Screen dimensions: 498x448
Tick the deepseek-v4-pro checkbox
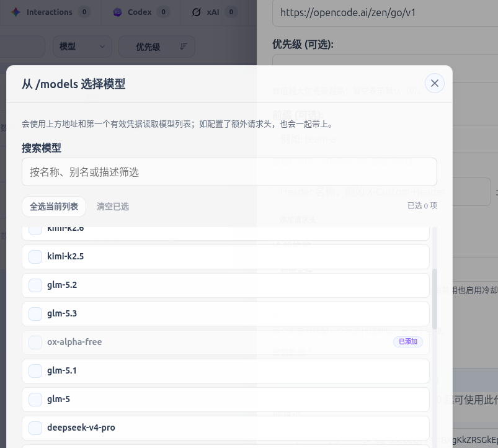pos(35,428)
